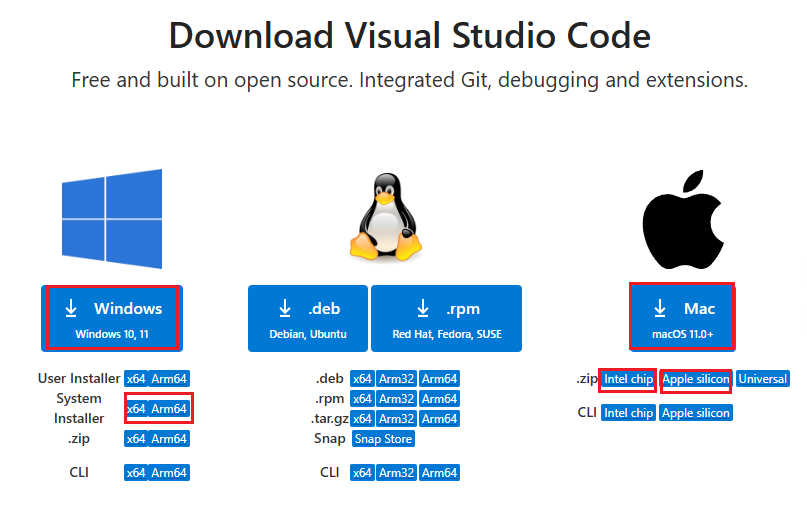Download Mac .zip for Intel chip
This screenshot has height=524, width=807.
tap(628, 379)
